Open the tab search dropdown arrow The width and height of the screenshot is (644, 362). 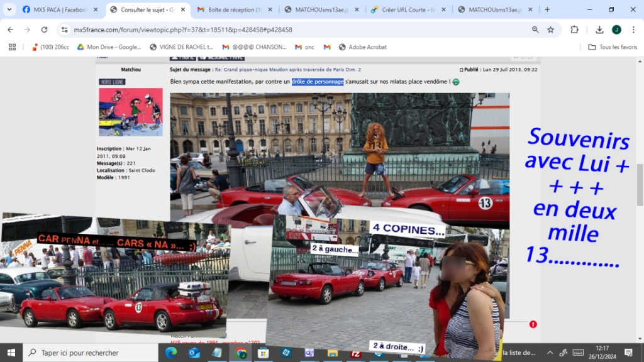pyautogui.click(x=9, y=9)
